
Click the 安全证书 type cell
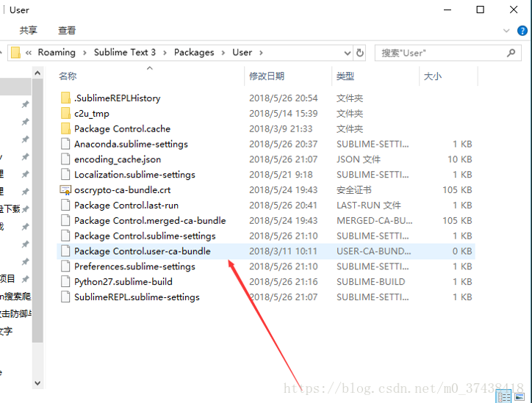354,190
